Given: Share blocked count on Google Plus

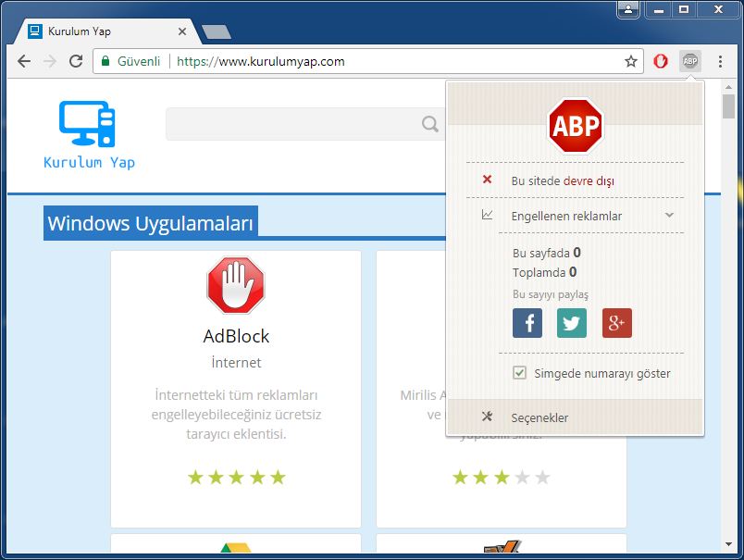Looking at the screenshot, I should 617,323.
